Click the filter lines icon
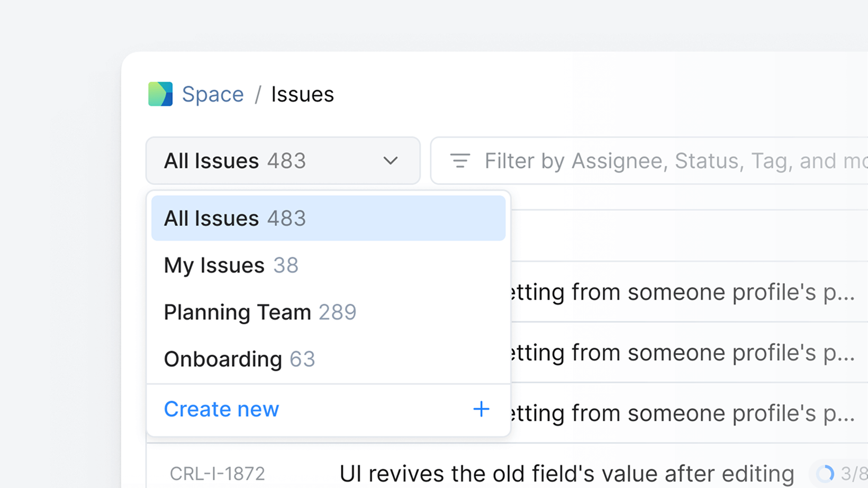The width and height of the screenshot is (868, 488). [460, 161]
